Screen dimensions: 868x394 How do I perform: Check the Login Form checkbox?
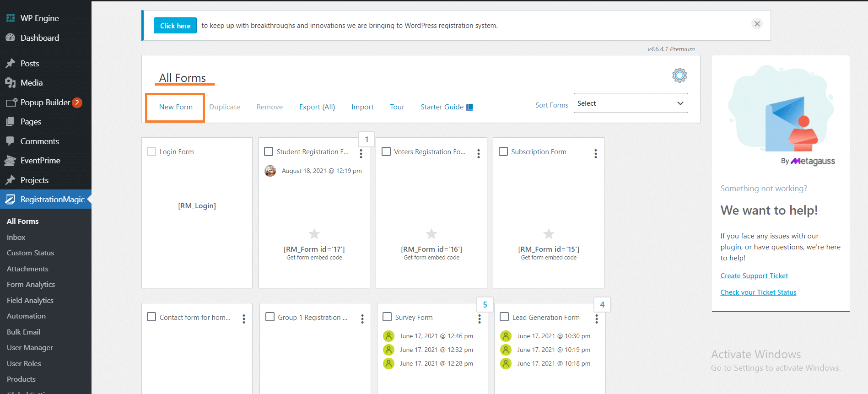tap(151, 151)
